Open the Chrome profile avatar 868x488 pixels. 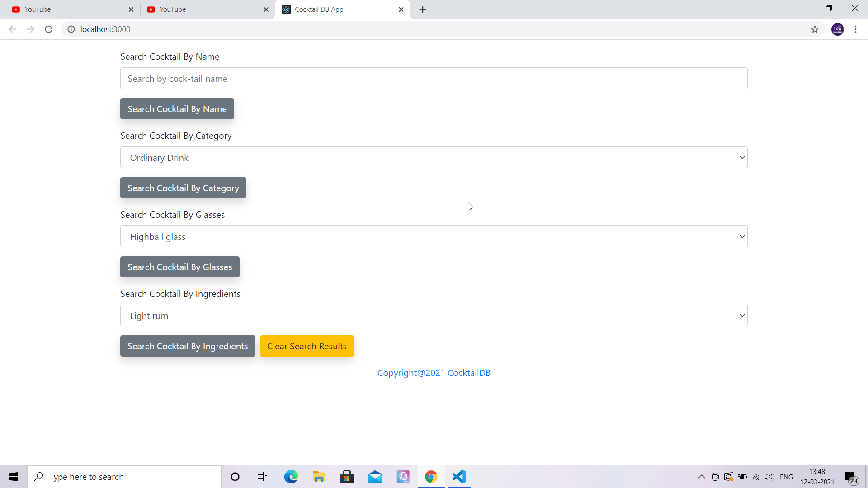[837, 29]
